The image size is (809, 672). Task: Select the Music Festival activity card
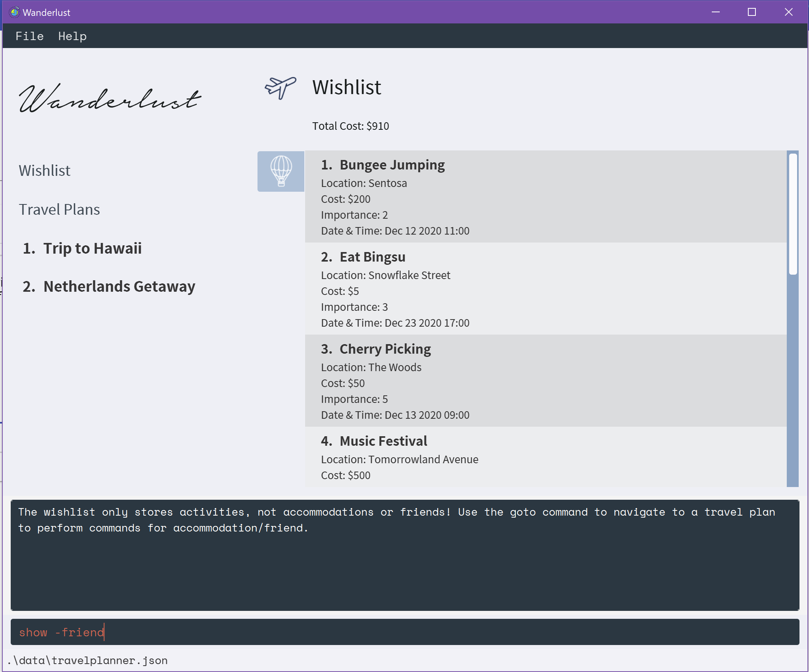(545, 456)
